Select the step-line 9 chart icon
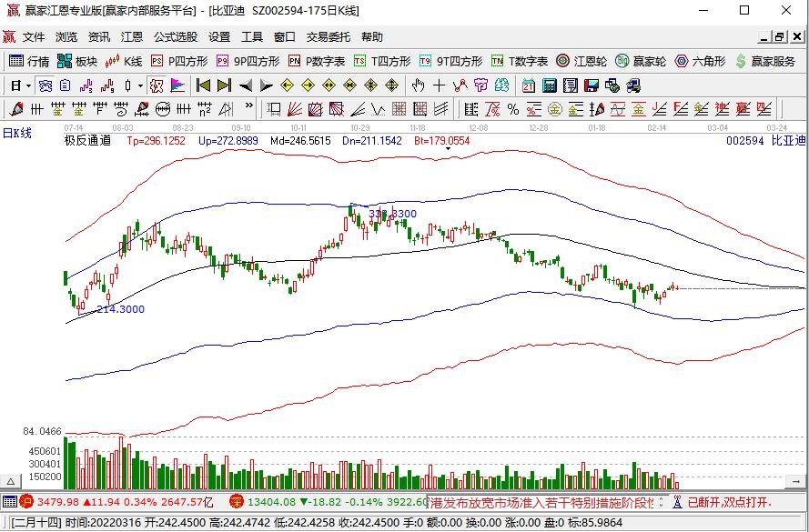The image size is (809, 532). click(x=107, y=85)
